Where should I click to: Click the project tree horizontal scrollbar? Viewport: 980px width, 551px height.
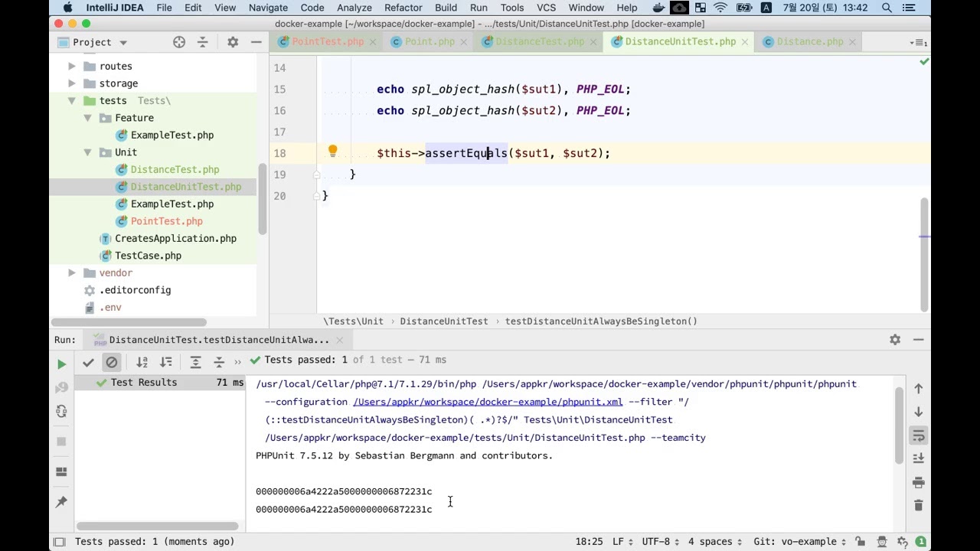pos(129,322)
